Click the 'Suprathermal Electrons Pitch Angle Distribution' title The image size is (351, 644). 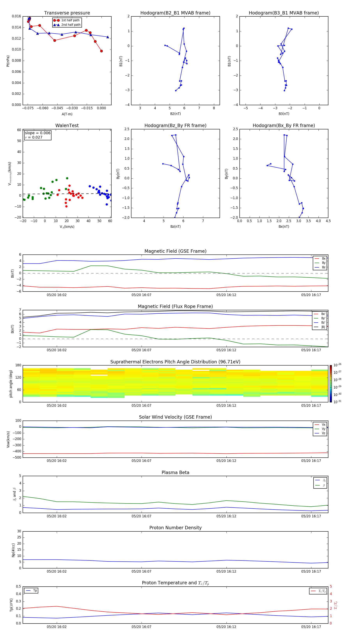pyautogui.click(x=175, y=362)
